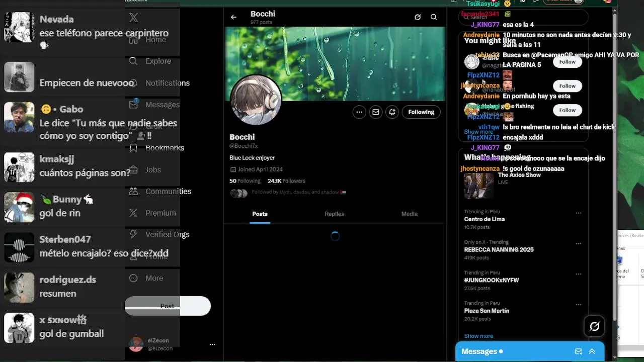This screenshot has height=362, width=644.
Task: Click Sterben047's chat avatar
Action: tap(19, 247)
